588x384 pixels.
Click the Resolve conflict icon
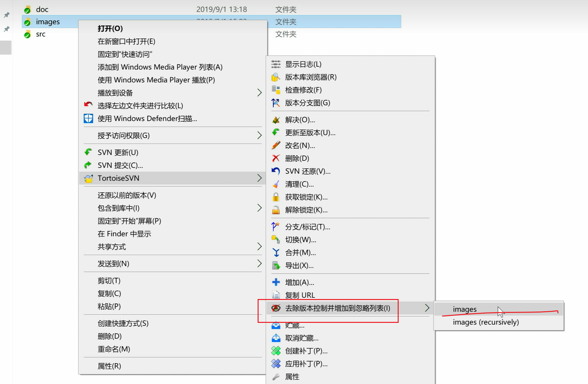click(276, 120)
